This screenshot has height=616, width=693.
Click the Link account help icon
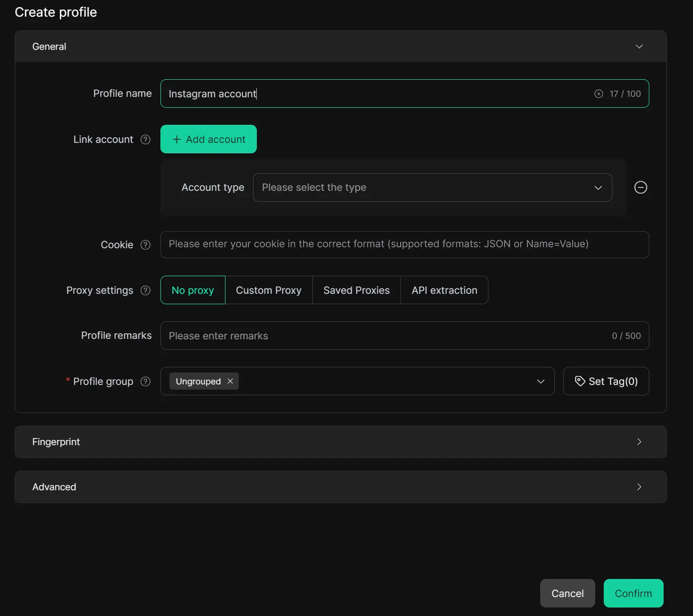146,140
